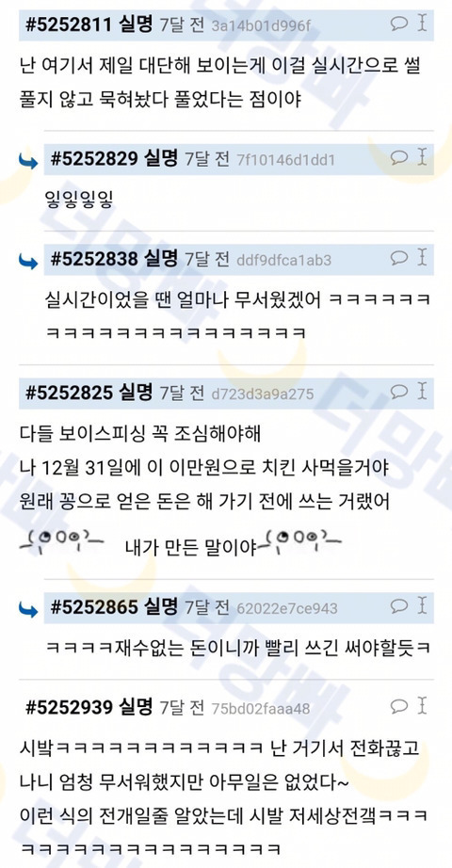Tap the speech bubble on comment #5252838

pyautogui.click(x=399, y=257)
